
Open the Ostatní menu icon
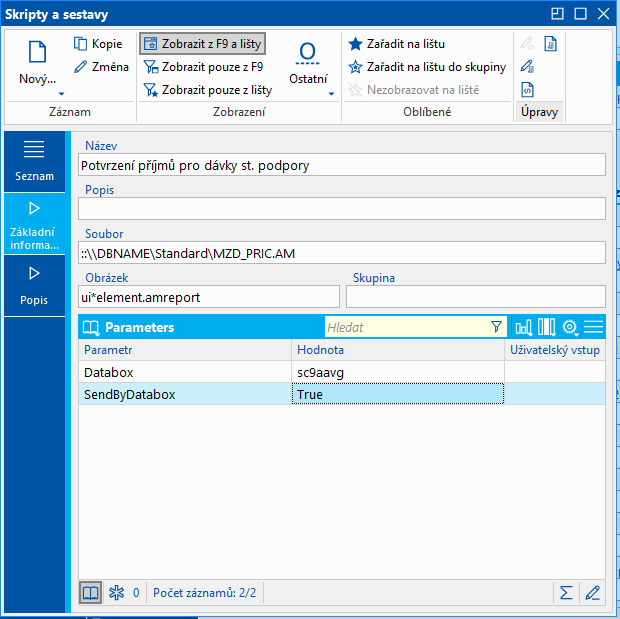click(308, 53)
